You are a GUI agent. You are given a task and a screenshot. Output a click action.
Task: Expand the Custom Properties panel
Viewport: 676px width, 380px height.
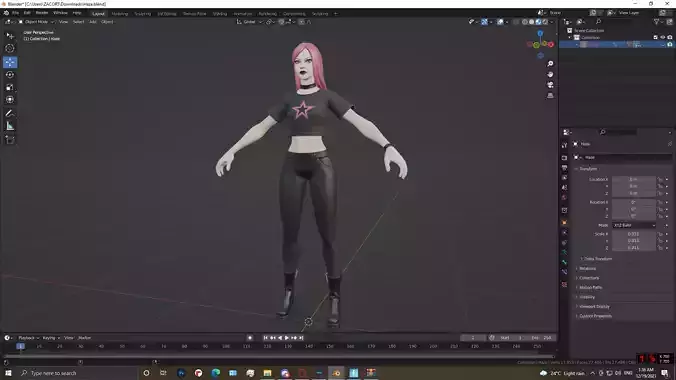tap(594, 316)
